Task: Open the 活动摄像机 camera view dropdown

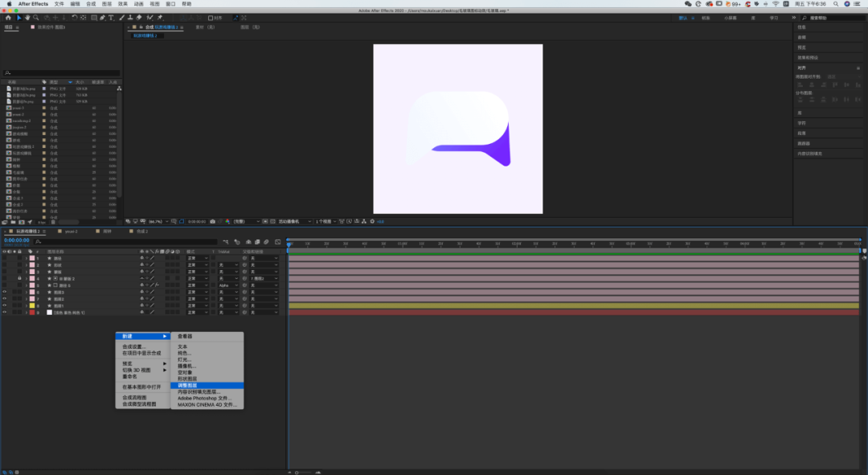Action: 294,222
